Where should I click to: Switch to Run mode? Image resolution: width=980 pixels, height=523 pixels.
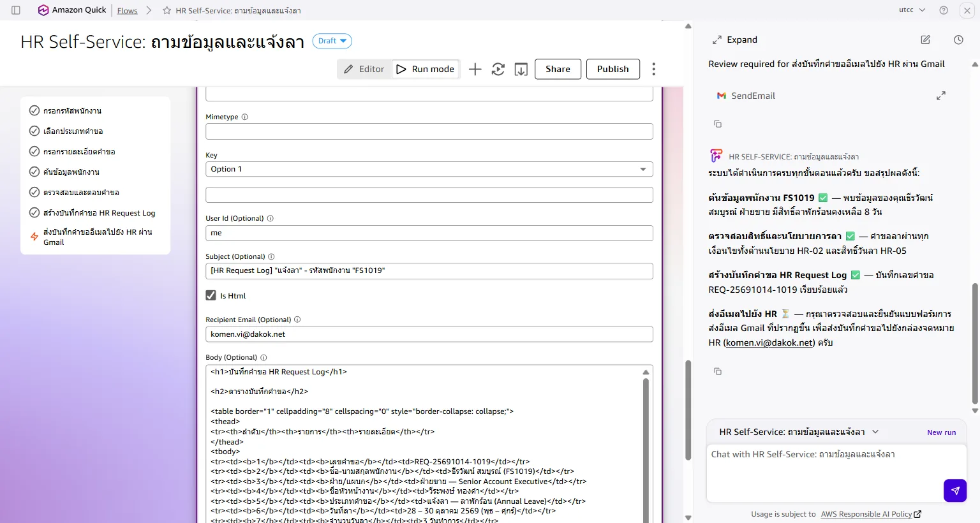coord(425,69)
